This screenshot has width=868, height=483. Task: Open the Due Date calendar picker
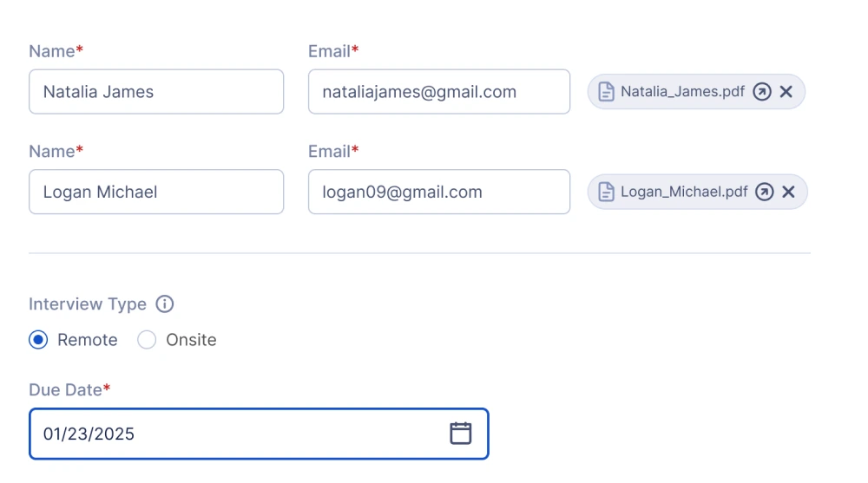[x=460, y=434]
